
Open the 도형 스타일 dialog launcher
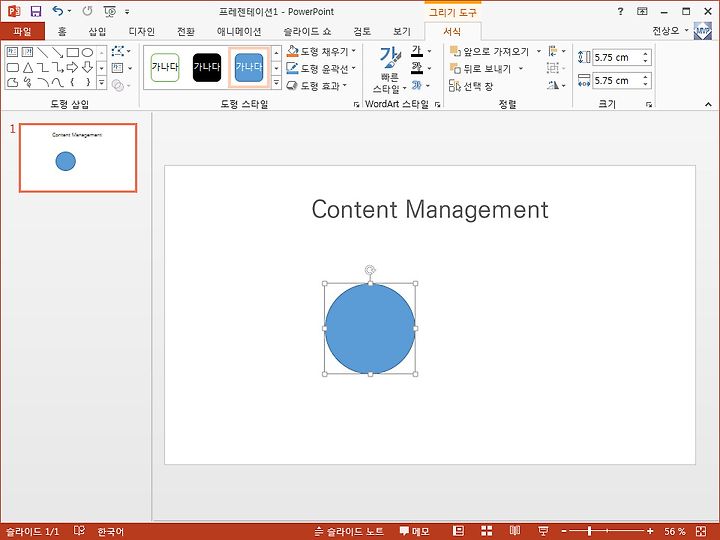coord(356,105)
